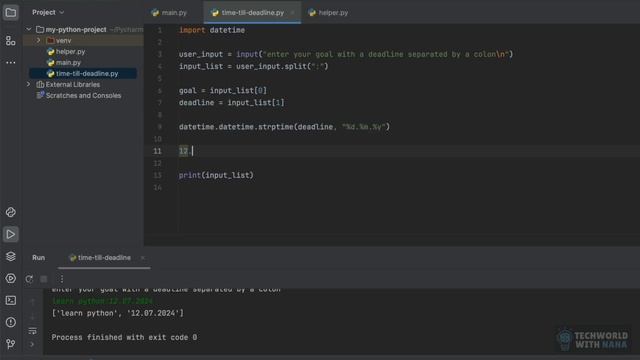The height and width of the screenshot is (360, 640).
Task: Switch to the helper.py editor tab
Action: pos(329,13)
